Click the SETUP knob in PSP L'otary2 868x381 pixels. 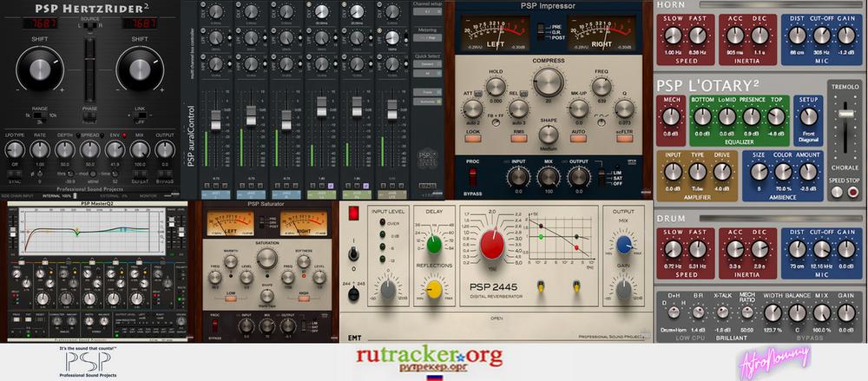(808, 116)
